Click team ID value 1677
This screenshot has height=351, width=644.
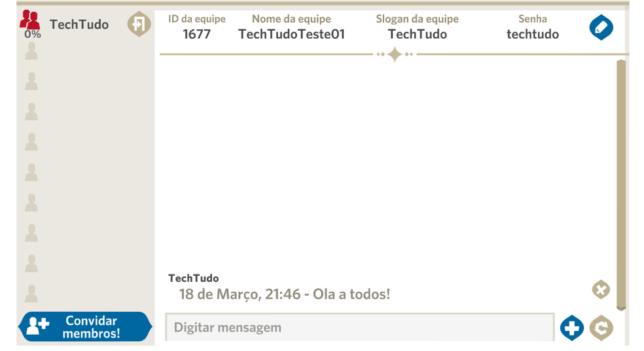tap(196, 34)
